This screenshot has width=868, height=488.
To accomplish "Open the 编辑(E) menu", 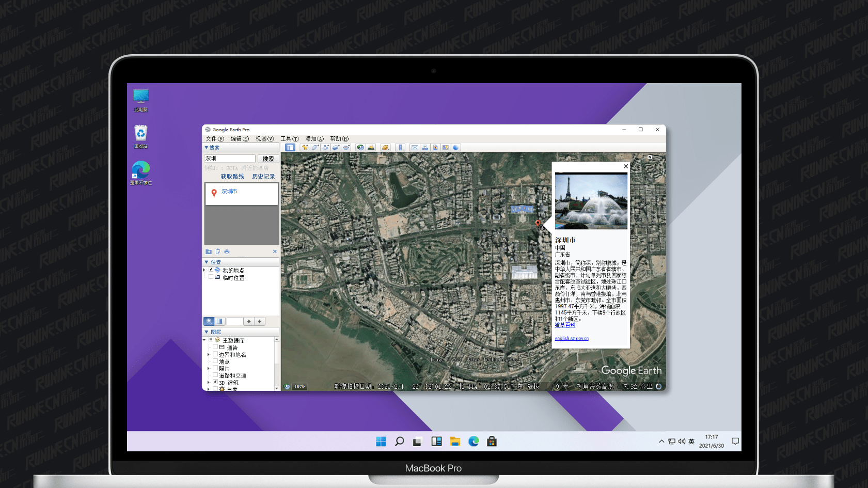I will pos(240,138).
